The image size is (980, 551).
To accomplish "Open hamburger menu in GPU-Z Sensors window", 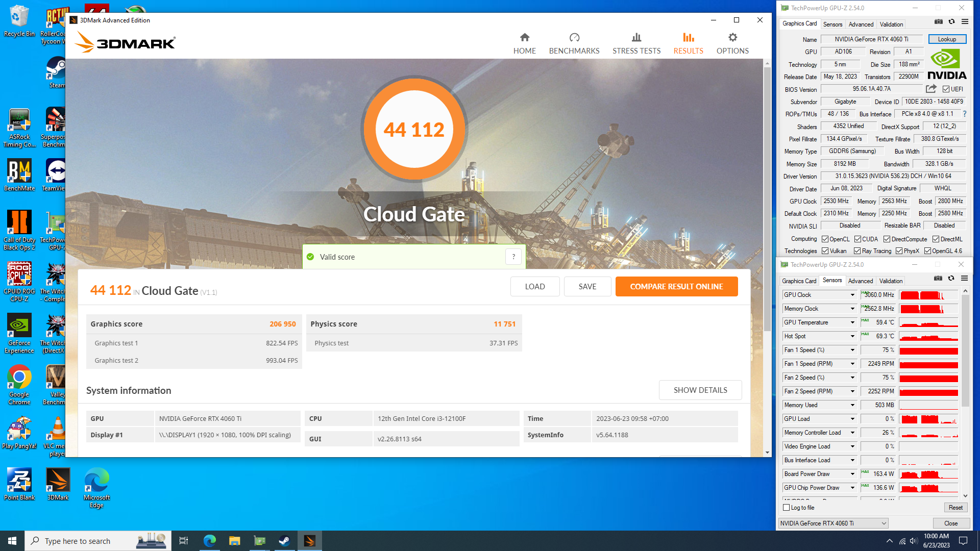I will click(x=964, y=278).
